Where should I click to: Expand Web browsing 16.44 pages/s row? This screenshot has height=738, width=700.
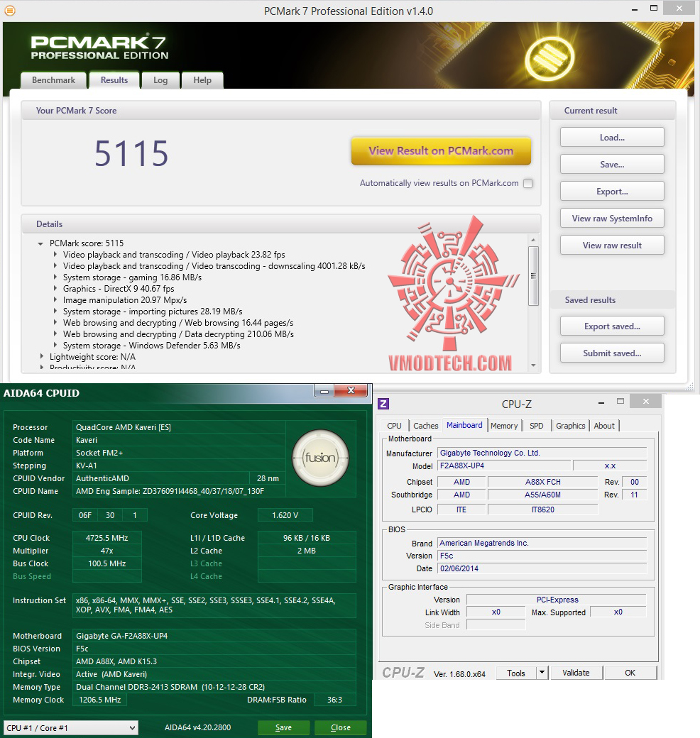[55, 322]
